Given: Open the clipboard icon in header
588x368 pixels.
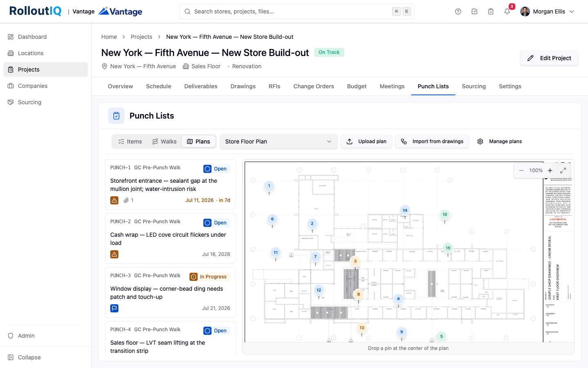Looking at the screenshot, I should 491,11.
